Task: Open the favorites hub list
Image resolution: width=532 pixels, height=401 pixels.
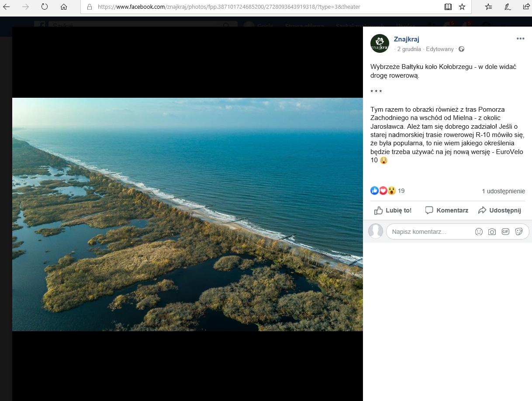Action: click(x=488, y=7)
